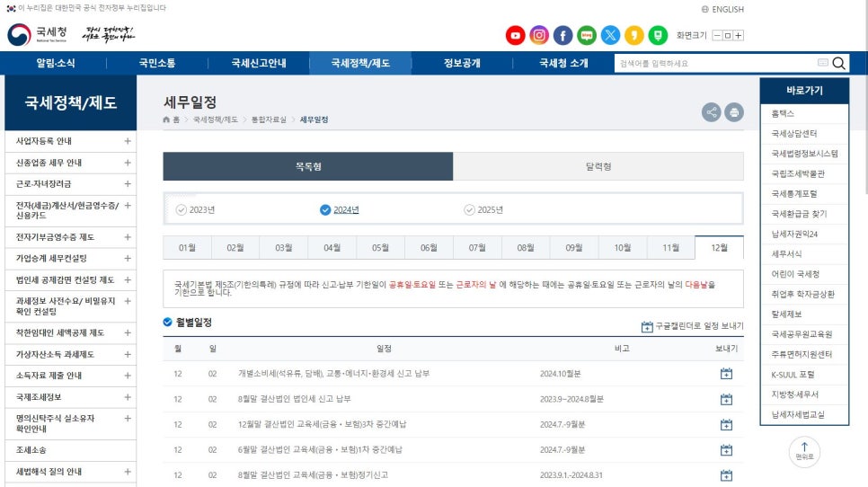Click the virtual keyboard icon in search box

coord(822,63)
